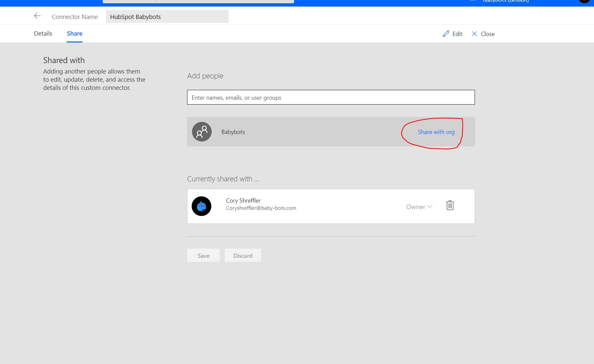This screenshot has width=594, height=364.
Task: Click the back arrow icon
Action: click(37, 16)
